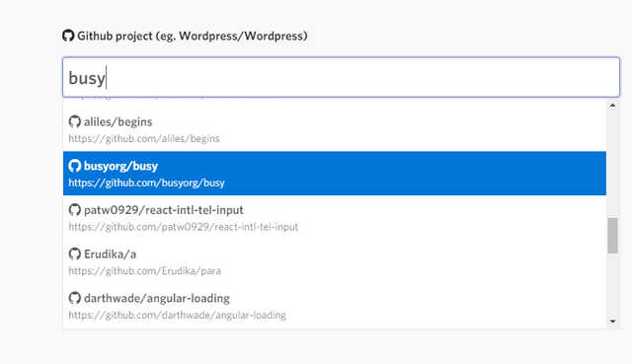Click the GitHub icon beside busyorg/busy
The width and height of the screenshot is (632, 364).
[75, 166]
